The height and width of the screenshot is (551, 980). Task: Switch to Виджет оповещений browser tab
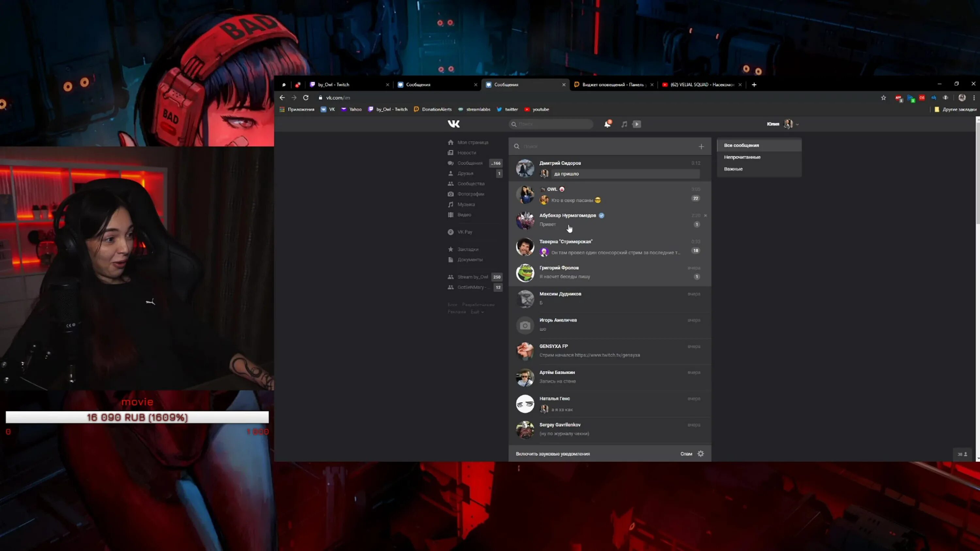click(613, 85)
